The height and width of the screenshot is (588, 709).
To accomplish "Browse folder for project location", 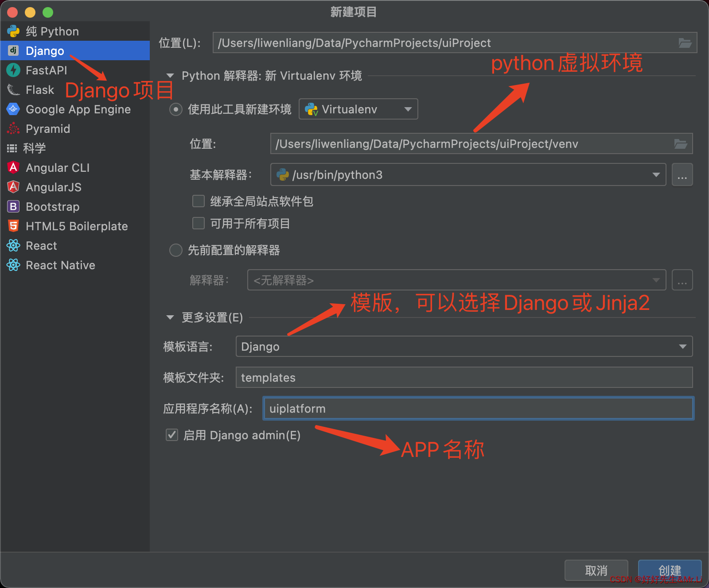I will pyautogui.click(x=685, y=43).
